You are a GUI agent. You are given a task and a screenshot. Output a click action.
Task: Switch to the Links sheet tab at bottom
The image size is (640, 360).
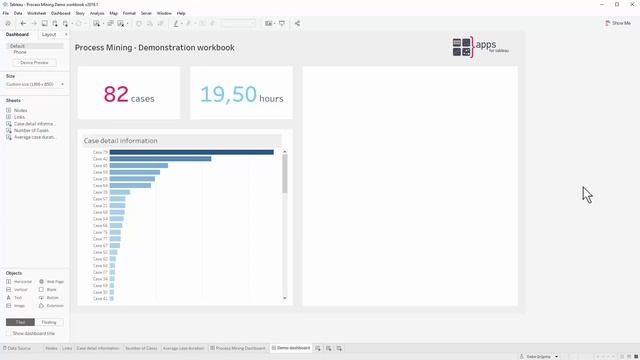67,348
